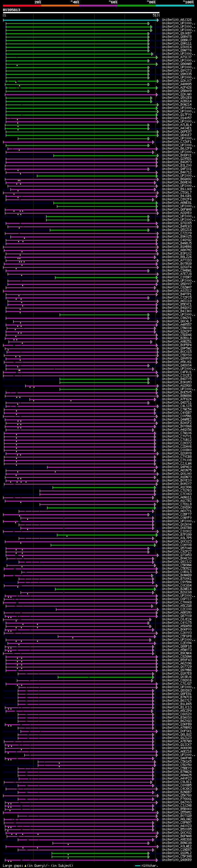Select hit label UniRef100_Q5DYV7
197x868 pixels.
[x=177, y=284]
